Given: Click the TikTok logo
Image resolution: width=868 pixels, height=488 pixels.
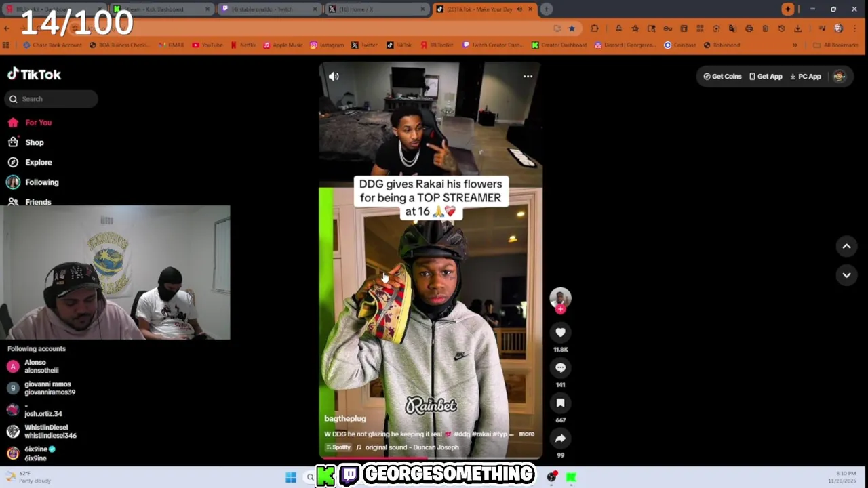Looking at the screenshot, I should point(35,75).
